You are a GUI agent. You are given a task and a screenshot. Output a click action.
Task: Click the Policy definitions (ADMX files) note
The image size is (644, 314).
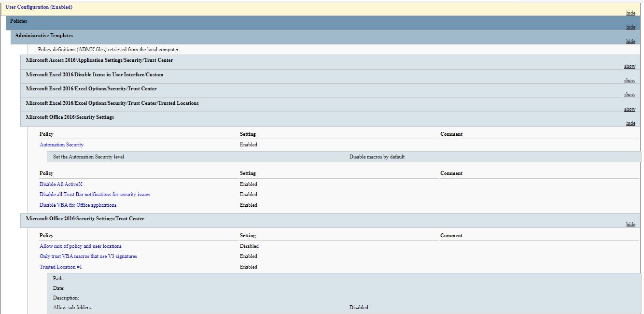[x=109, y=50]
